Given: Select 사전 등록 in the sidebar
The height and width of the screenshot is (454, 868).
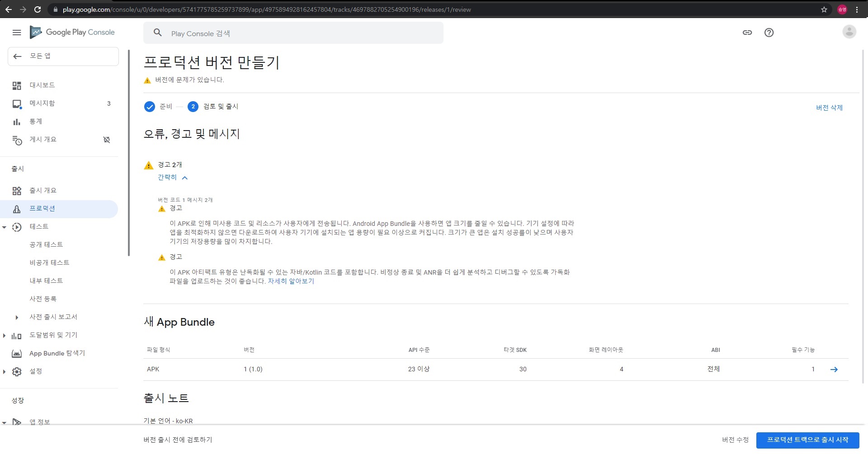Looking at the screenshot, I should 43,299.
